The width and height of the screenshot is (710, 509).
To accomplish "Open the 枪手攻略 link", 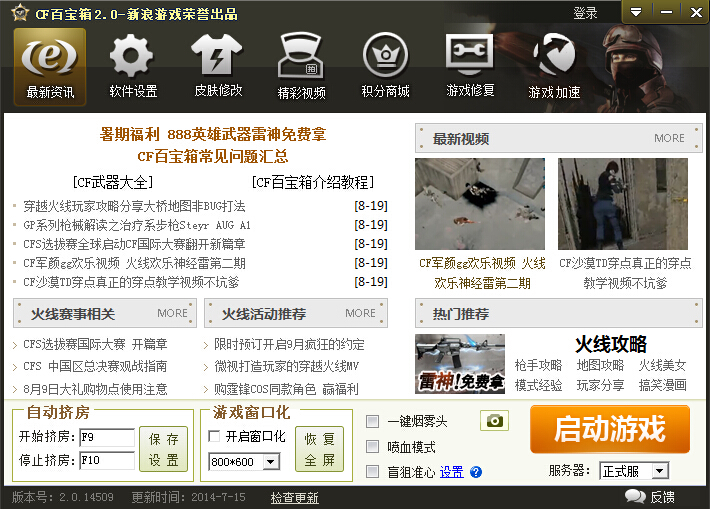I will pos(538,365).
